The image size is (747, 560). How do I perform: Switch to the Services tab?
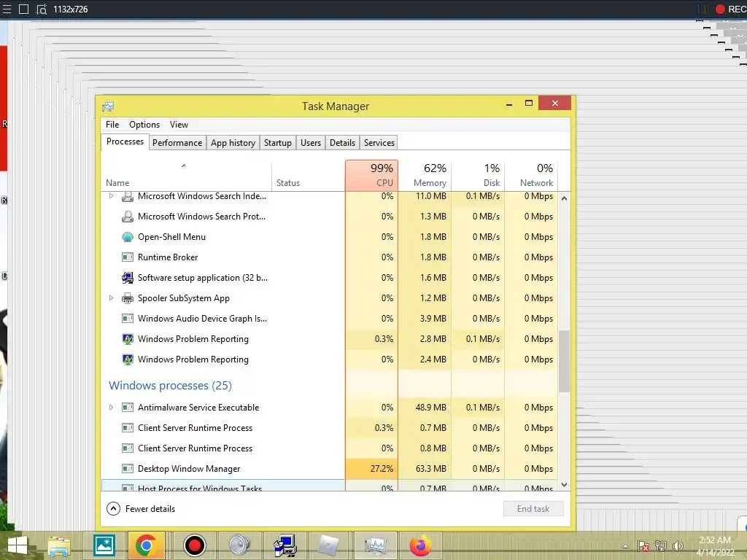pyautogui.click(x=379, y=143)
